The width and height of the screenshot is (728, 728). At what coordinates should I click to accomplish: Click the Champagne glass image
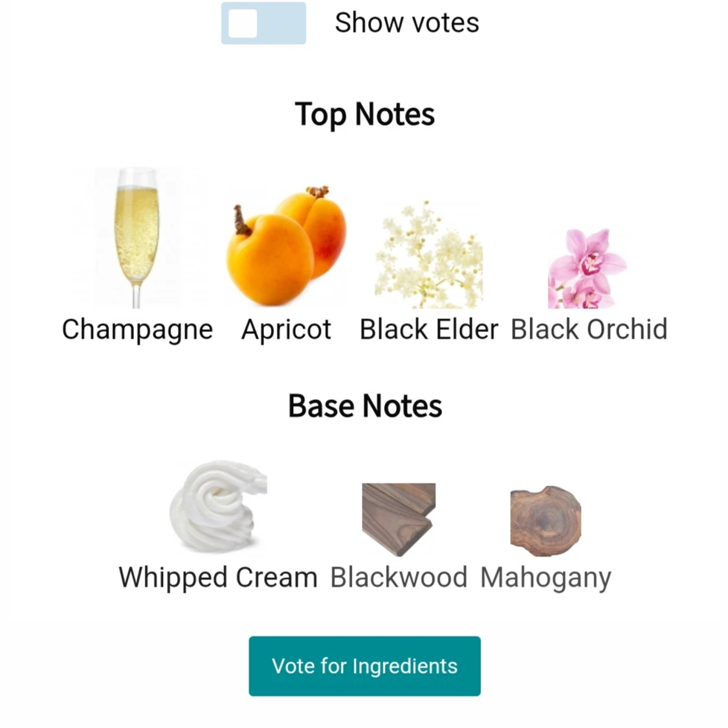[x=137, y=237]
